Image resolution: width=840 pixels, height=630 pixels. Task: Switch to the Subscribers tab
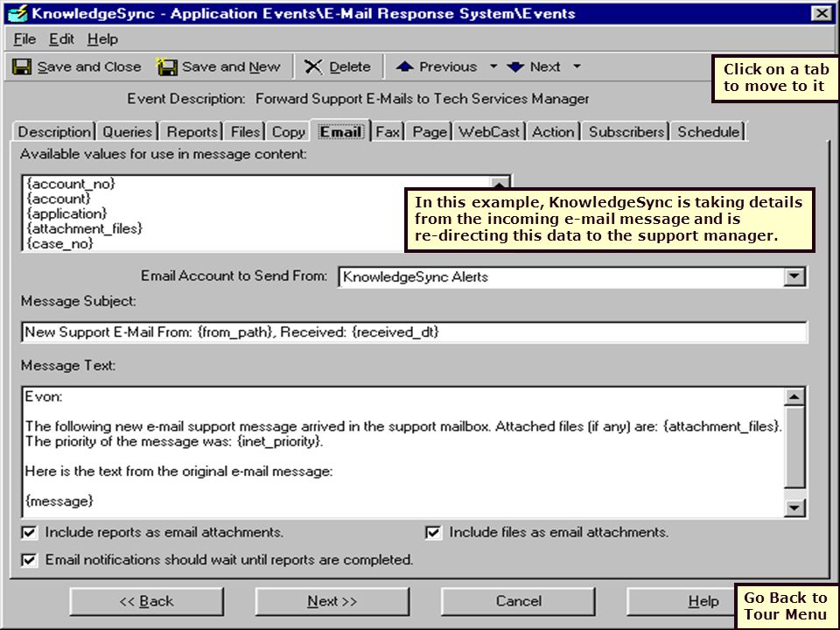click(626, 132)
